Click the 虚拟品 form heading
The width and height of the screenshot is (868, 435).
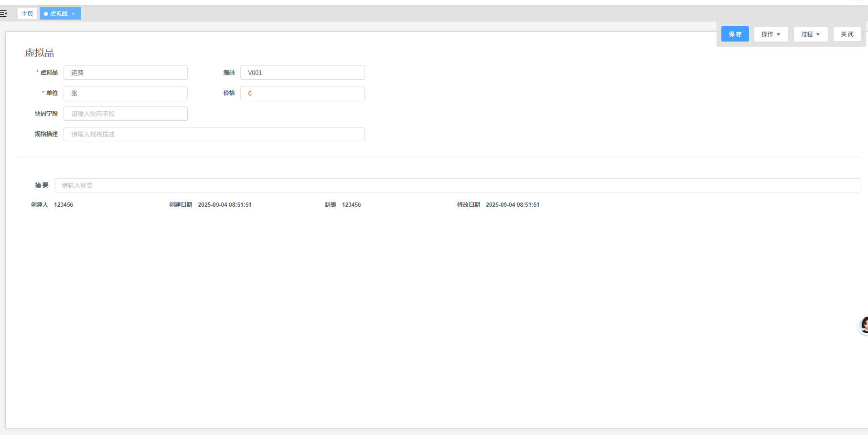pos(40,53)
